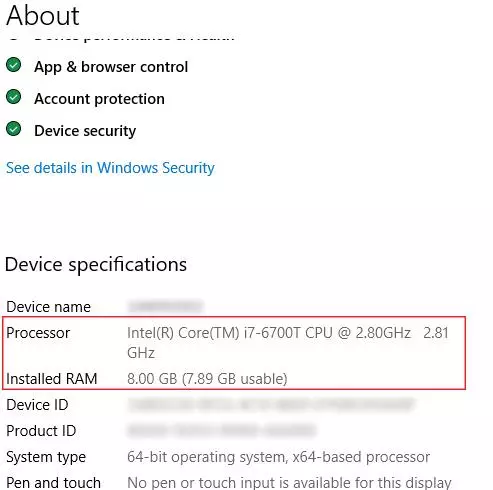Click the blurred Product ID value
The image size is (493, 490).
point(222,430)
